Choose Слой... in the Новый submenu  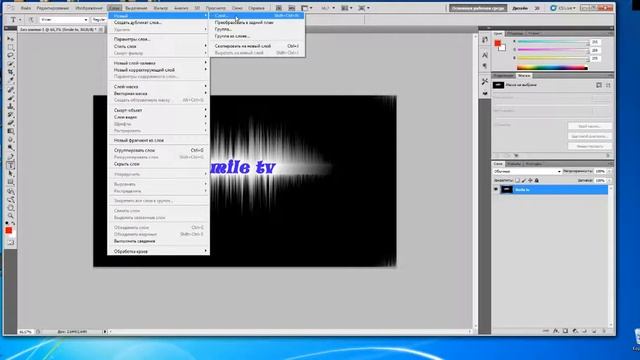257,16
